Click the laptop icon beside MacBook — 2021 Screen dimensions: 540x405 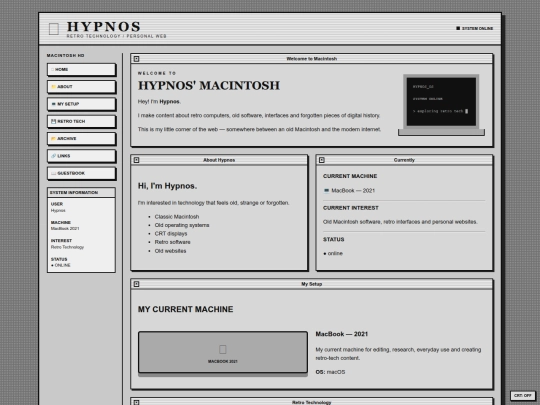326,190
